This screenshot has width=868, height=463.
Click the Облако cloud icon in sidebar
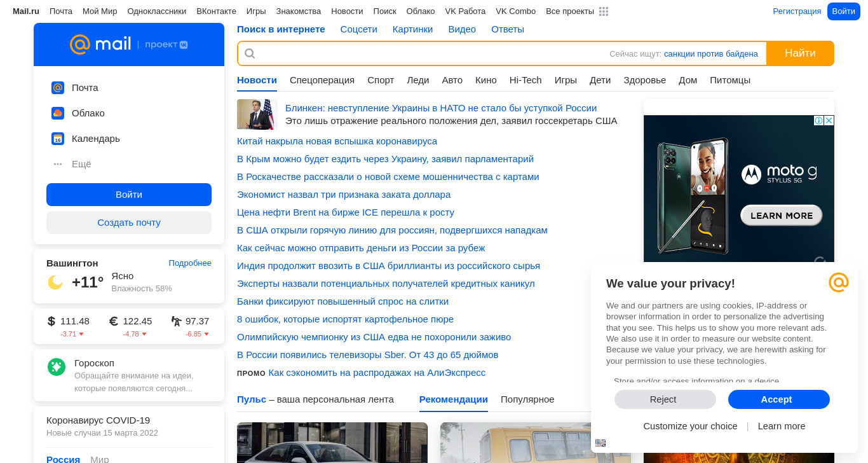[x=58, y=113]
